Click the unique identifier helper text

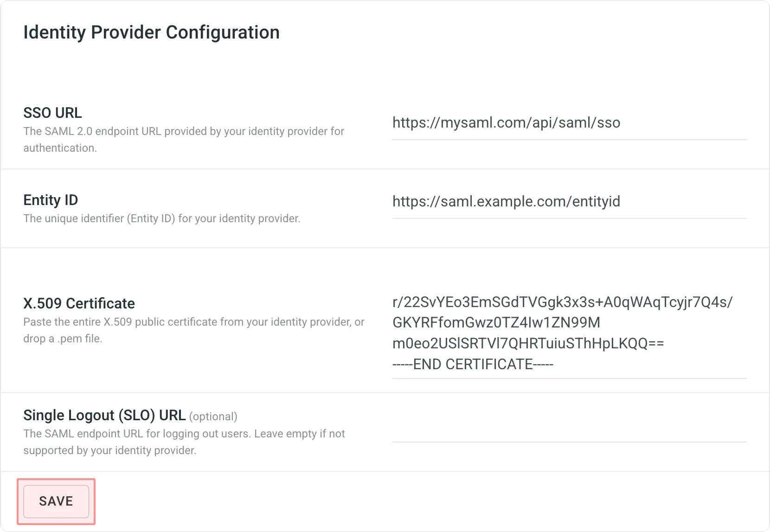pos(162,218)
